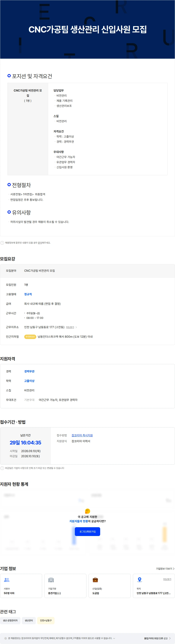The height and width of the screenshot is (644, 175).
Task: Click 지도보기 in the location card
Action: (x=167, y=579)
